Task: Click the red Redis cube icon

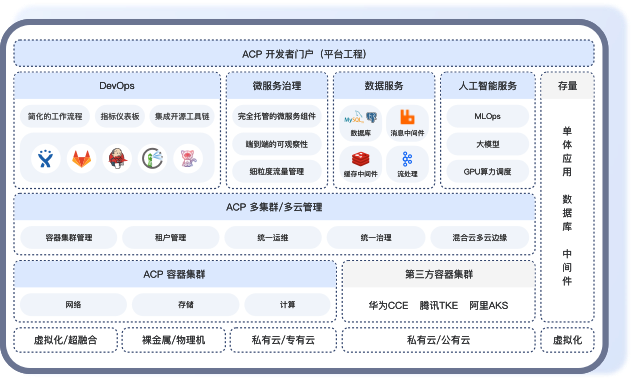Action: (x=361, y=159)
